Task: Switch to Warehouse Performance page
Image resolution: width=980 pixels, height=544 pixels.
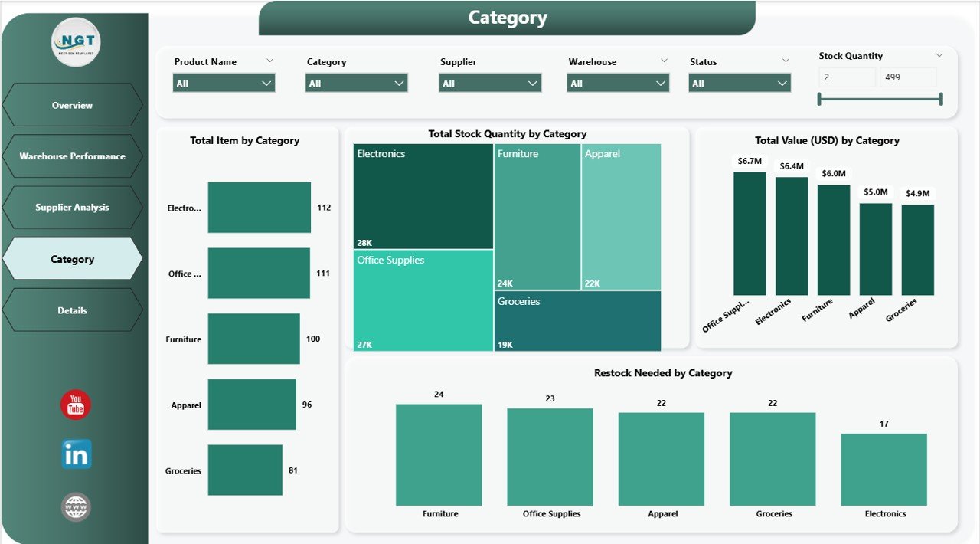Action: (72, 156)
